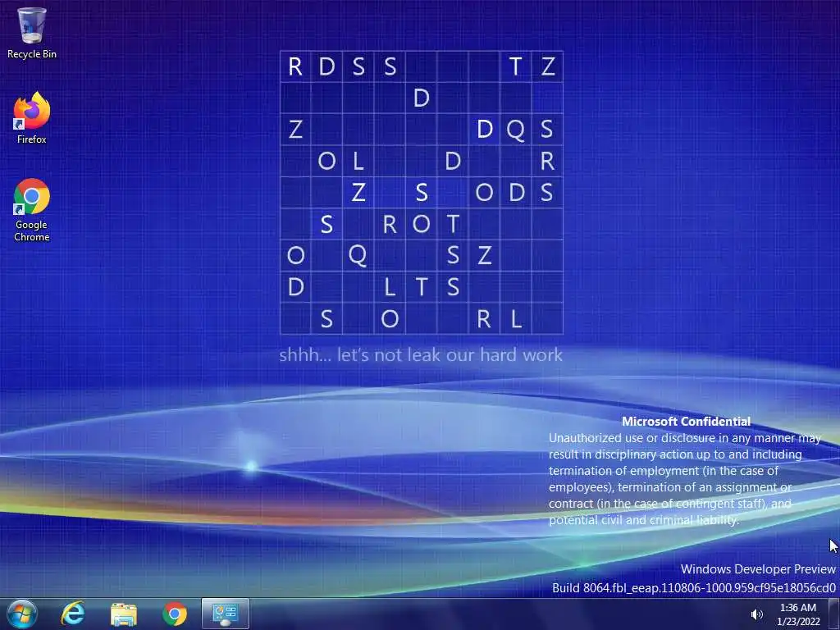The width and height of the screenshot is (840, 630).
Task: Click the Show desktop strip at taskbar end
Action: click(x=834, y=614)
